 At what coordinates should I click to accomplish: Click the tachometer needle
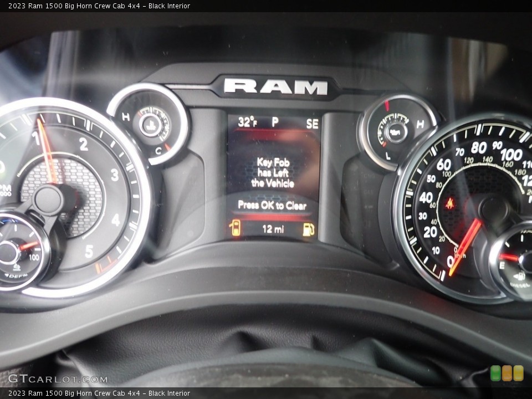click(47, 151)
